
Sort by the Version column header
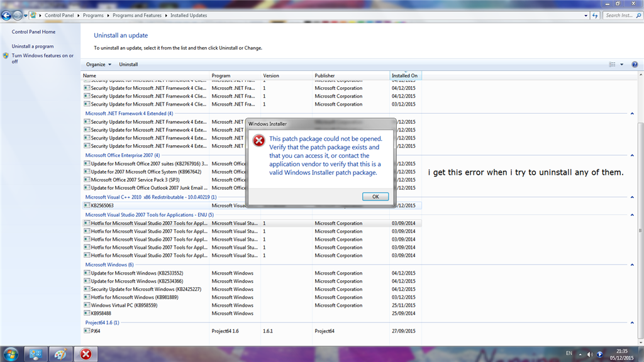point(287,75)
